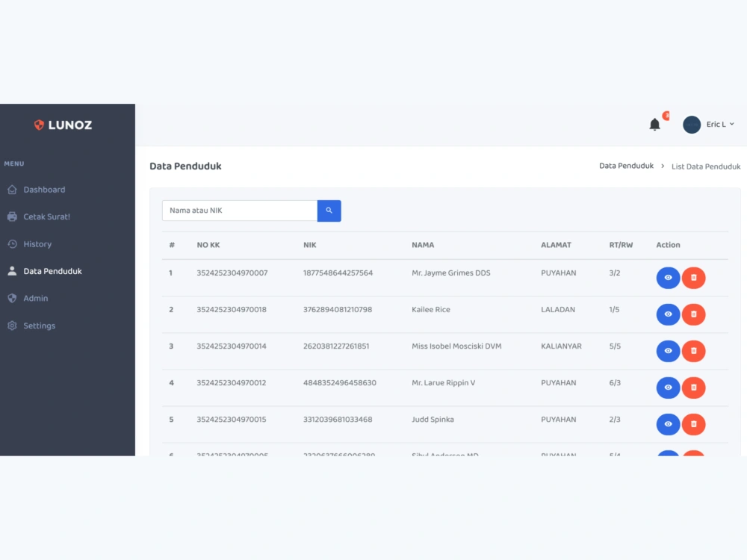
Task: Delete the Miss Isobel Mosciski DVM row
Action: [x=694, y=351]
